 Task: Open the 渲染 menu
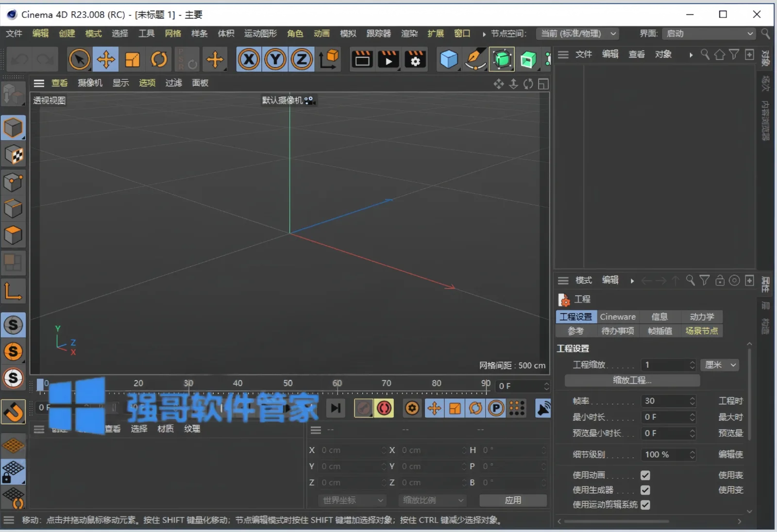click(409, 33)
